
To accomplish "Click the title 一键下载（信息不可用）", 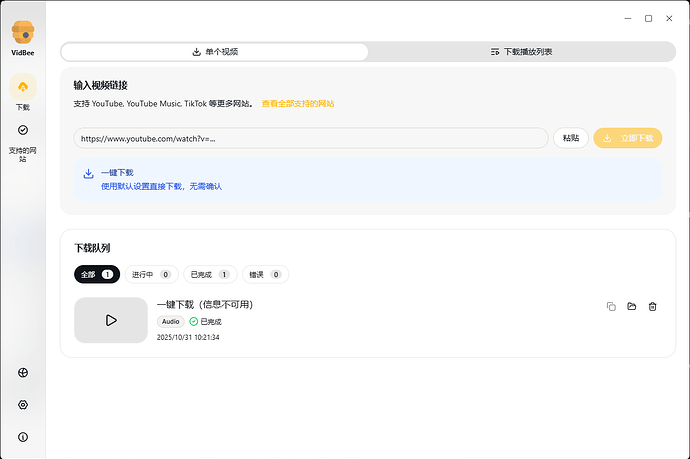I will click(205, 305).
